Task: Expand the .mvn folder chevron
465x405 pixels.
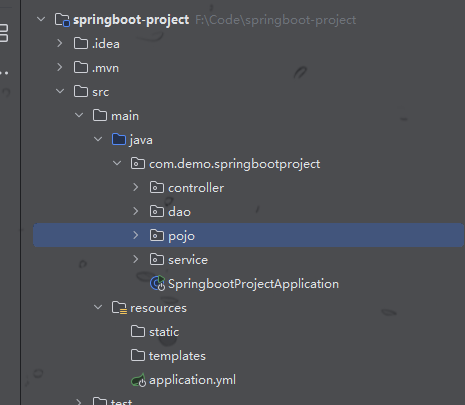Action: (60, 68)
